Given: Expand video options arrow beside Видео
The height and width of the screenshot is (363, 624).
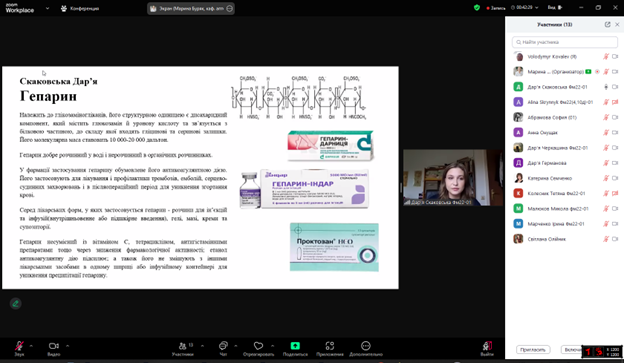Looking at the screenshot, I should (67, 346).
